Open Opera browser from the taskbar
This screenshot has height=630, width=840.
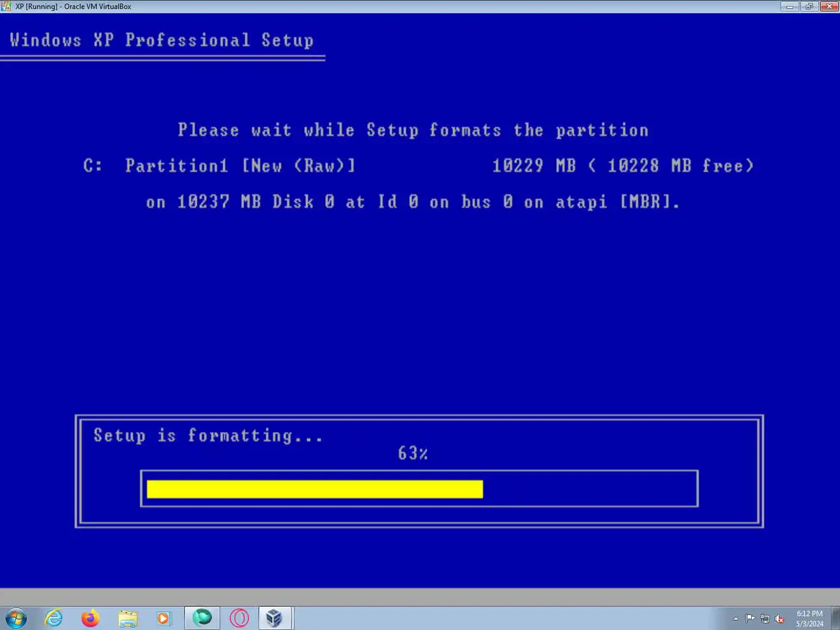point(239,618)
